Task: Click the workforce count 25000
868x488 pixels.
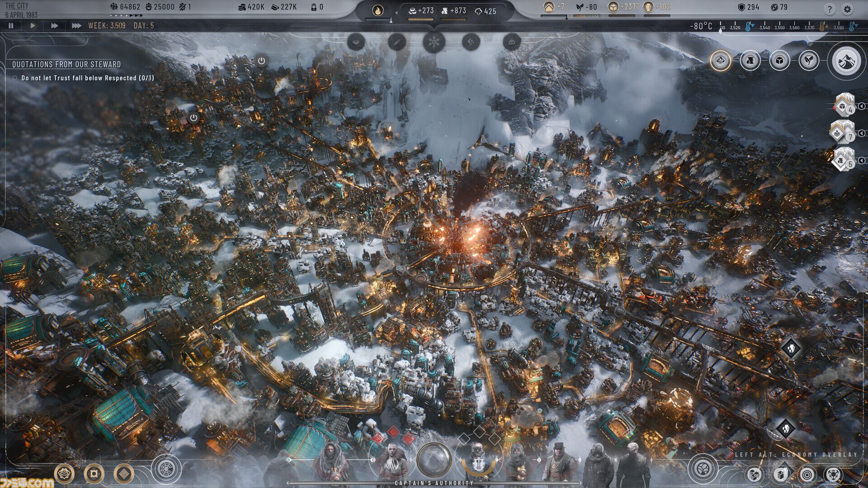Action: pos(164,7)
